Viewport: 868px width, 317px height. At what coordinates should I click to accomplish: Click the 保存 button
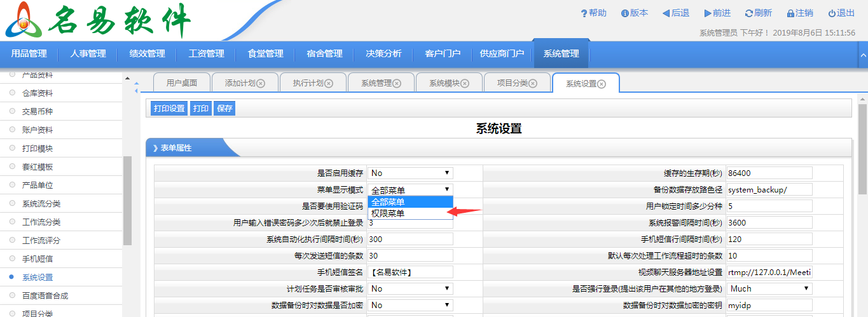(224, 109)
